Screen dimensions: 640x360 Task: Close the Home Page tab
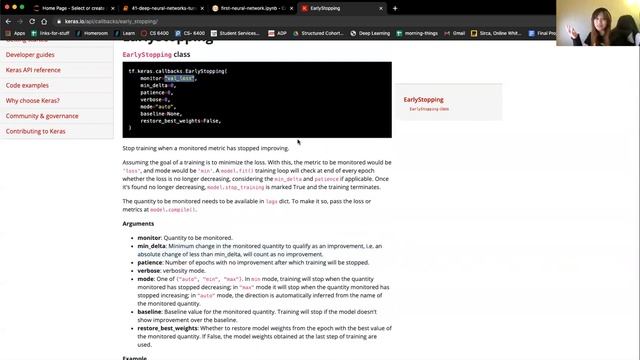click(x=113, y=8)
